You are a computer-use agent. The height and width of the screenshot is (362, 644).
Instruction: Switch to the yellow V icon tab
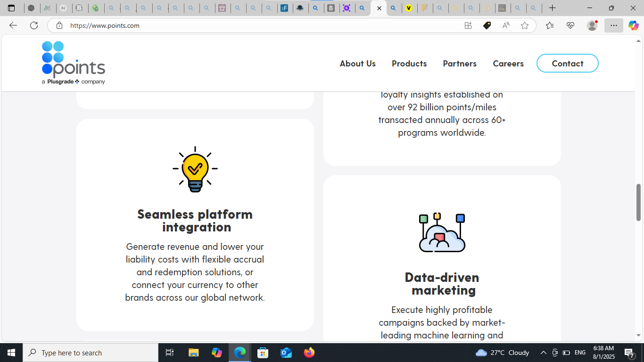pos(409,8)
